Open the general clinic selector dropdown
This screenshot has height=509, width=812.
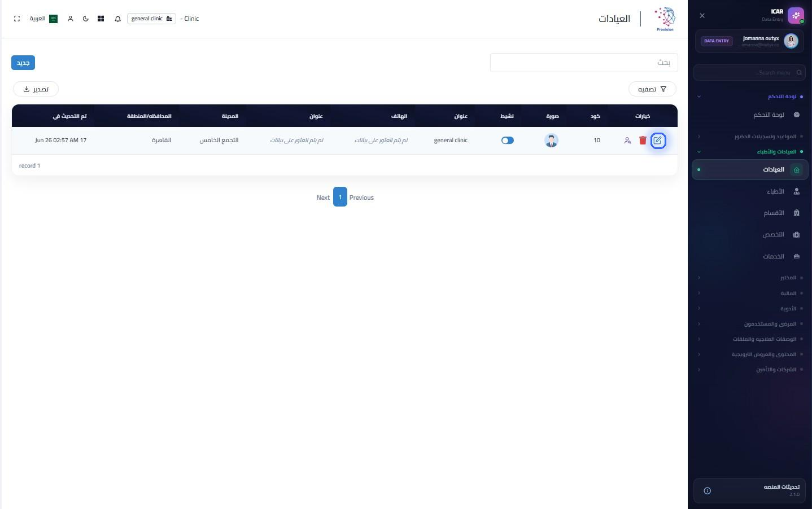(151, 19)
